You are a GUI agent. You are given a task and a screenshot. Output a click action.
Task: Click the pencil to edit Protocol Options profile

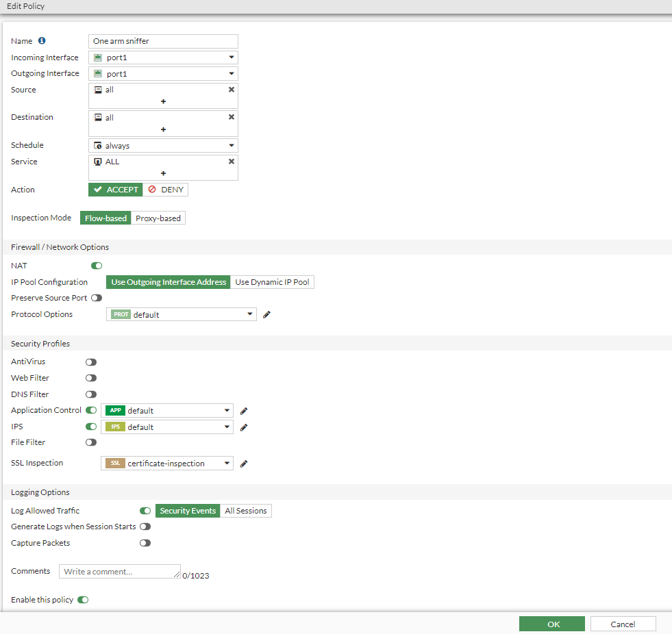[x=267, y=314]
